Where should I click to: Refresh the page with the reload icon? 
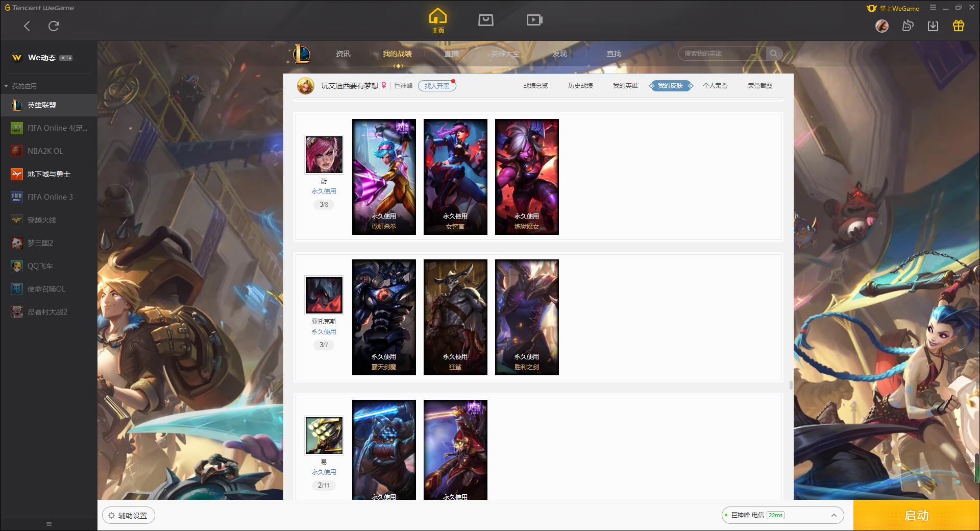click(x=54, y=26)
